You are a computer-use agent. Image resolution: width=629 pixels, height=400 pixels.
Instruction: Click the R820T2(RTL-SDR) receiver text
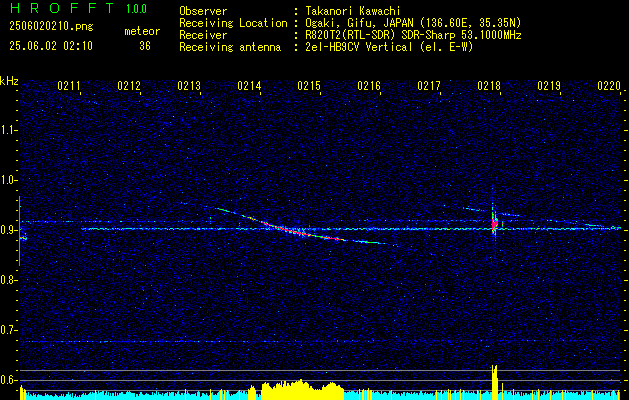(x=413, y=35)
